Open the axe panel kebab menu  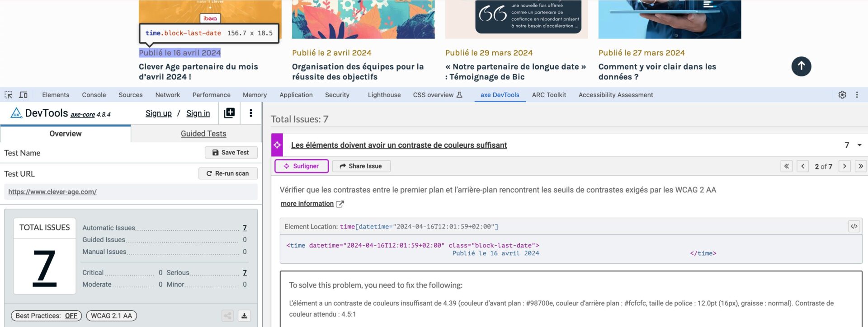[x=251, y=113]
